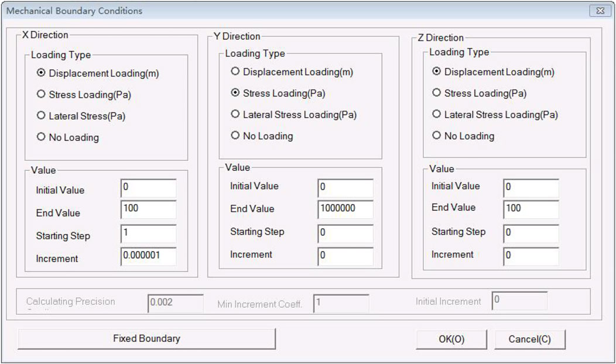The image size is (616, 364).
Task: Edit the Z Direction End Value field
Action: [x=531, y=210]
